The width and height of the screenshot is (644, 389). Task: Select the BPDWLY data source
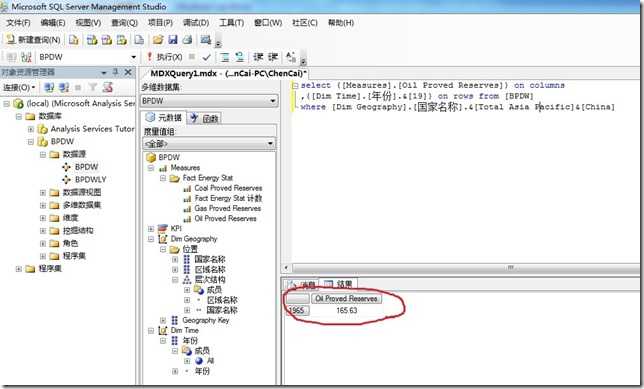90,180
